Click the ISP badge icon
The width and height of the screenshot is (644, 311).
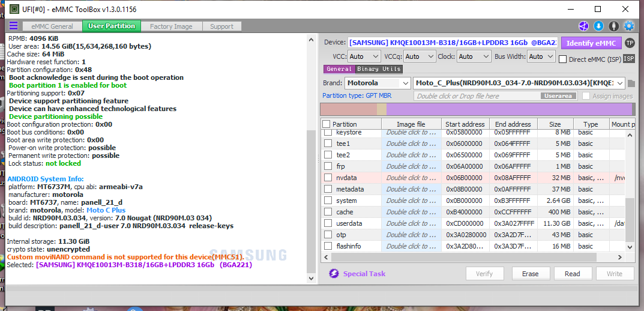(628, 58)
